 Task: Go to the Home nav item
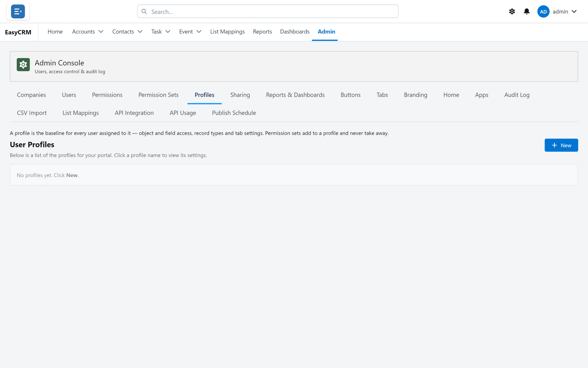(55, 31)
